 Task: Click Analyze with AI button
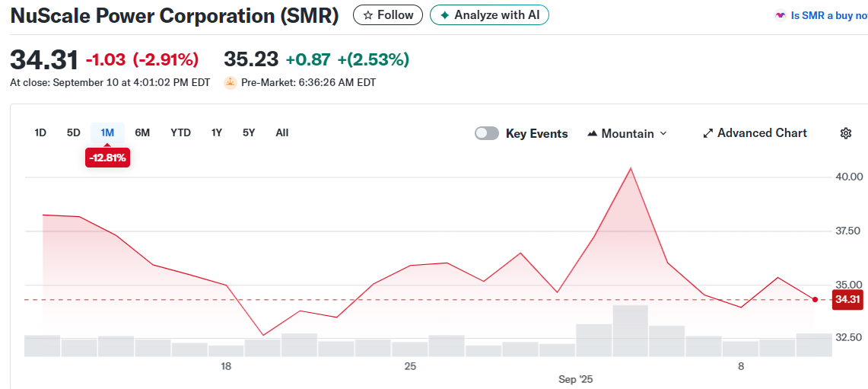(x=489, y=15)
